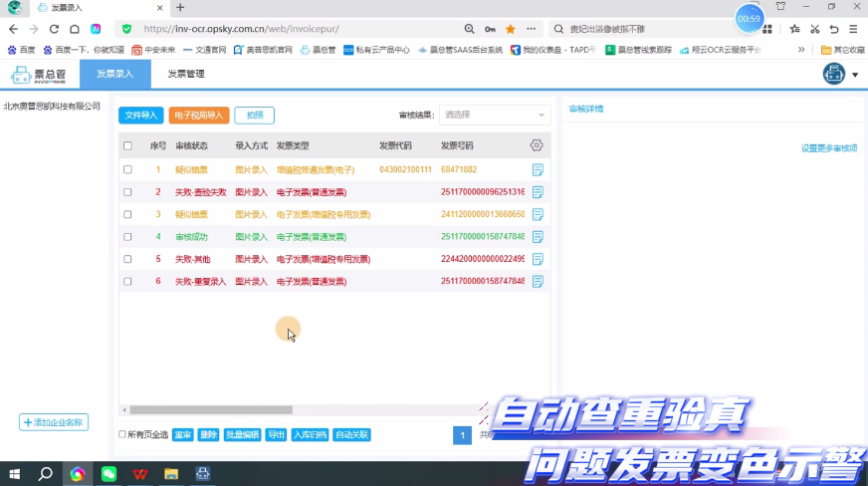Click the horizontal scrollbar under the table

pyautogui.click(x=211, y=409)
